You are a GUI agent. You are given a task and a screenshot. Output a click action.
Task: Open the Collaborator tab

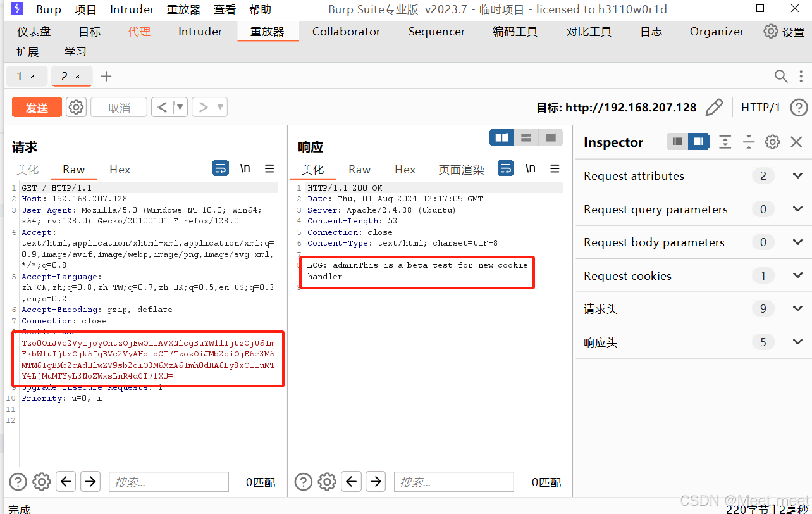346,32
